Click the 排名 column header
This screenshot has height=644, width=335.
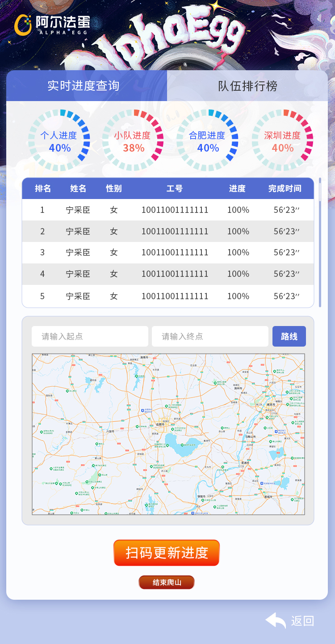(x=43, y=188)
